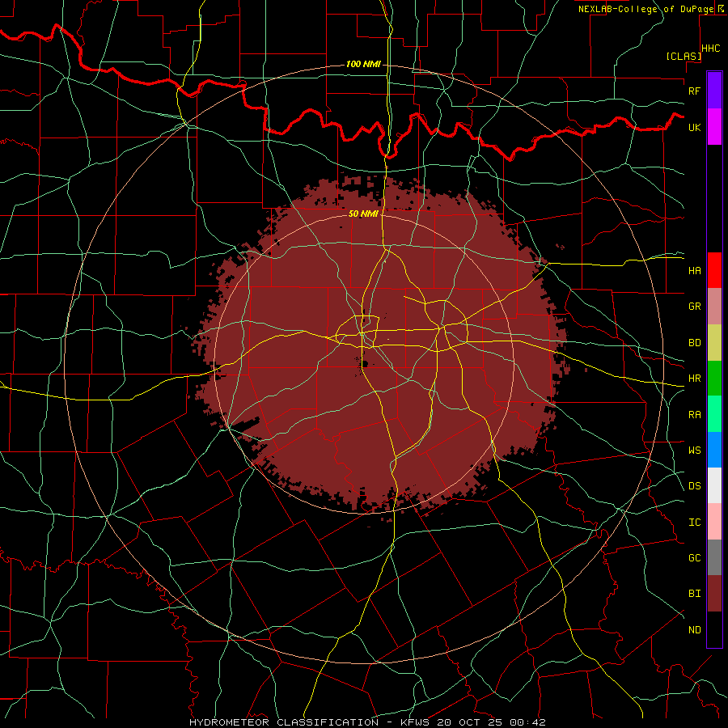Choose the light pink IC legend swatch
The image size is (728, 728).
pyautogui.click(x=714, y=522)
